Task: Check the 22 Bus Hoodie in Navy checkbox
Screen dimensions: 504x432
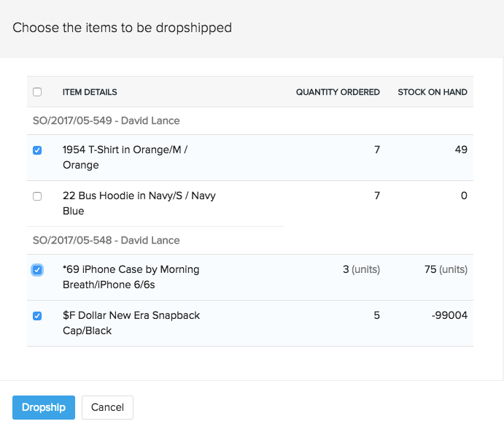Action: click(x=37, y=196)
